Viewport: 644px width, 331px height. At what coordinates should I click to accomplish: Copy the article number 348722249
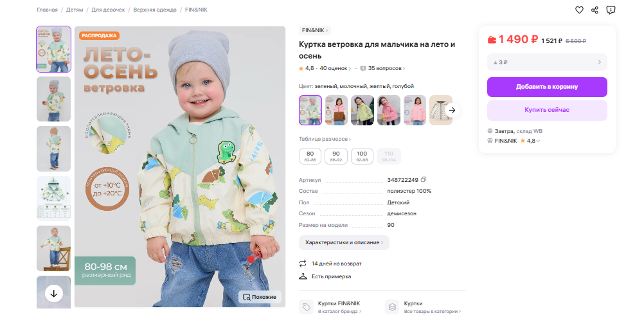424,179
